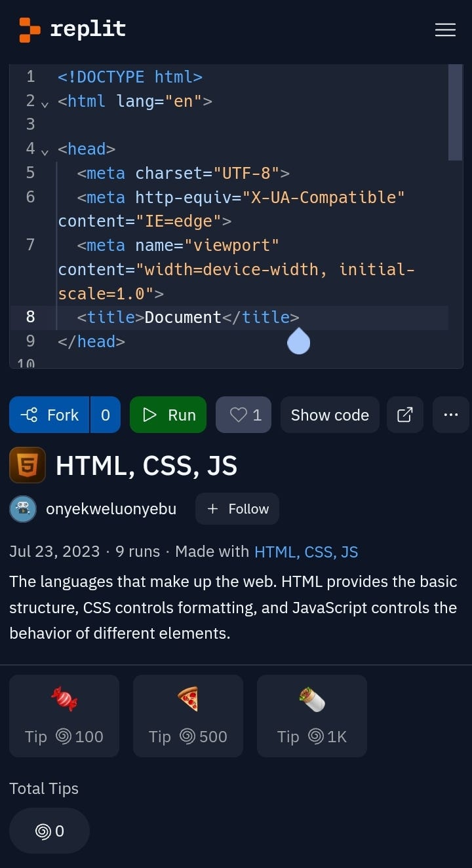The height and width of the screenshot is (868, 472).
Task: Click the ellipsis more-options icon
Action: [x=450, y=415]
